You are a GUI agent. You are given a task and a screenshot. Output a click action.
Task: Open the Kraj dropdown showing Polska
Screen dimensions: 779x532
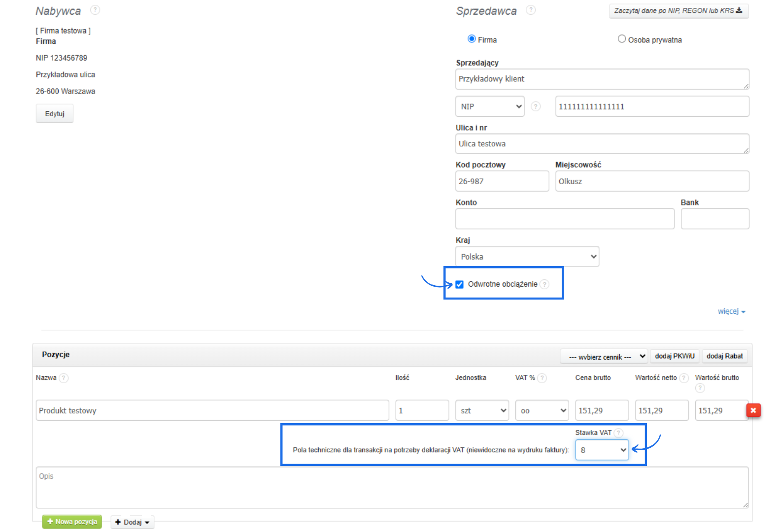(x=527, y=257)
